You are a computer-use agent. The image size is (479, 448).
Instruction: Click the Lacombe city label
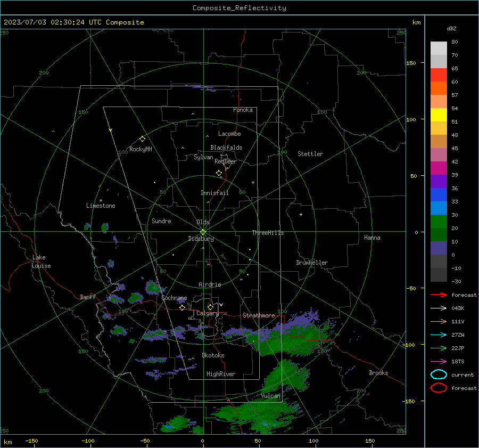229,134
